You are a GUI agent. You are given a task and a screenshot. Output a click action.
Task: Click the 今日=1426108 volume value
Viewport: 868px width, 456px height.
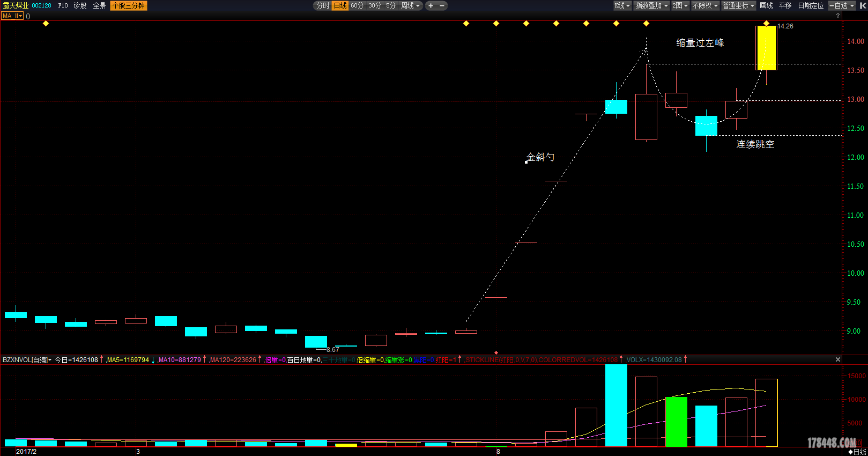tap(76, 360)
